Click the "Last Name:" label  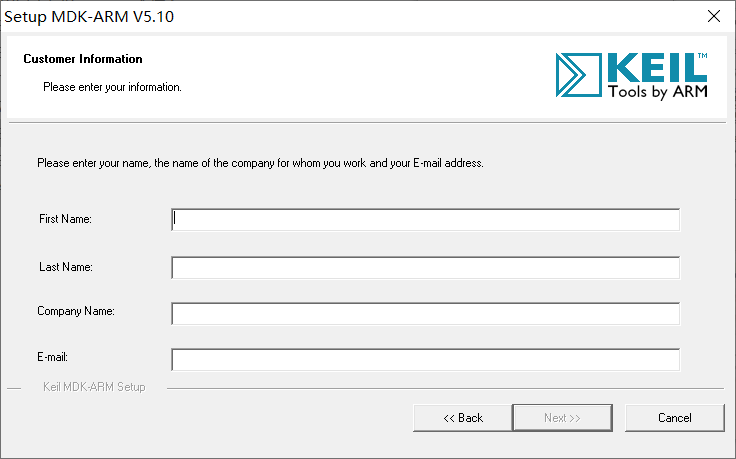tap(65, 267)
